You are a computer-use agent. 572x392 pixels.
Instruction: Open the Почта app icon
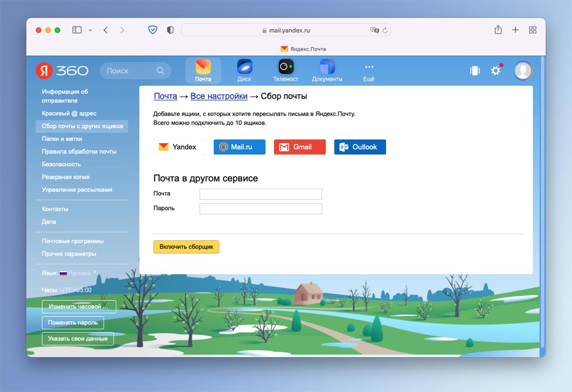point(203,71)
